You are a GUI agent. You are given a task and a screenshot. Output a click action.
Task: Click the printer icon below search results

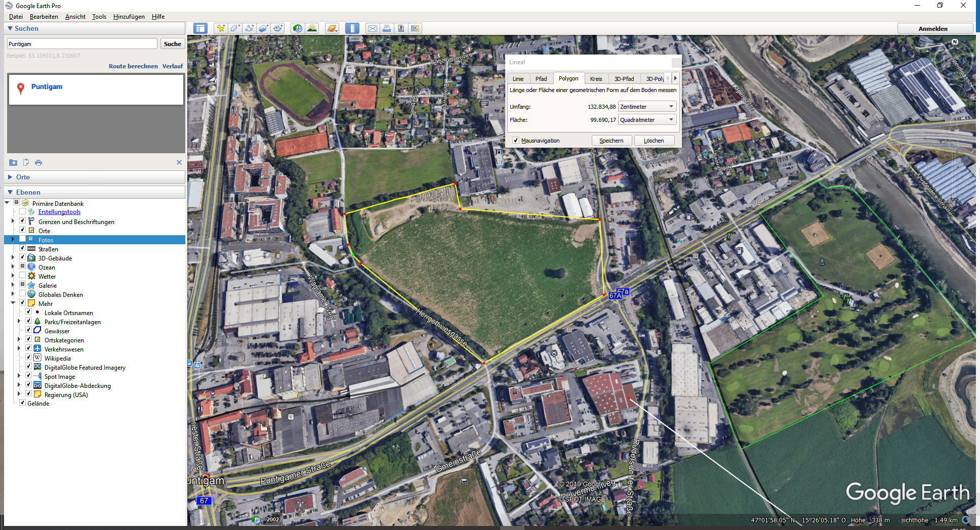pos(38,162)
